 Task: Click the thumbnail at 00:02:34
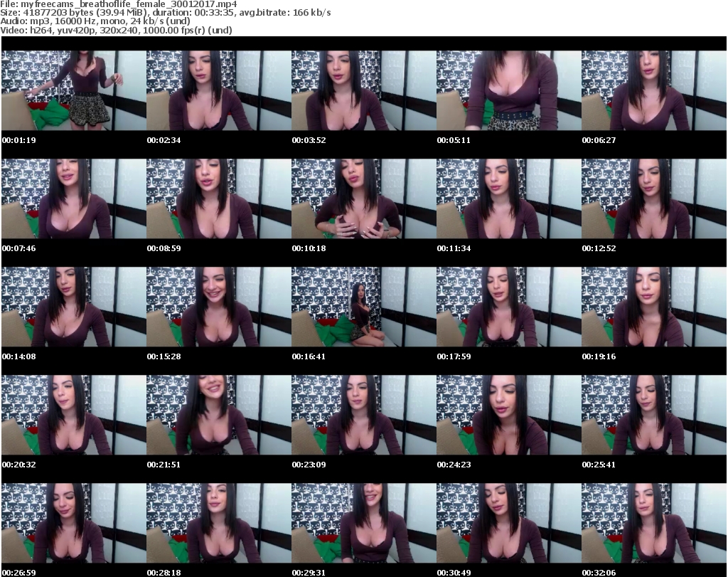click(219, 90)
